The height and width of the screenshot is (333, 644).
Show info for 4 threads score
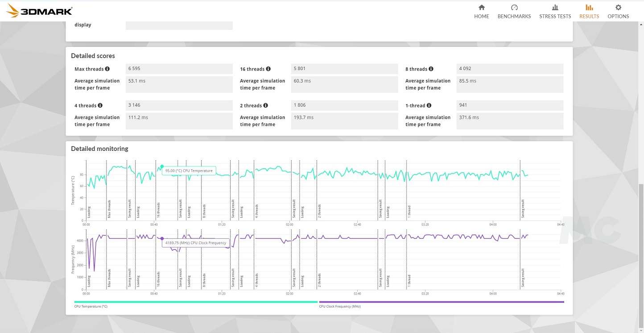coord(100,106)
